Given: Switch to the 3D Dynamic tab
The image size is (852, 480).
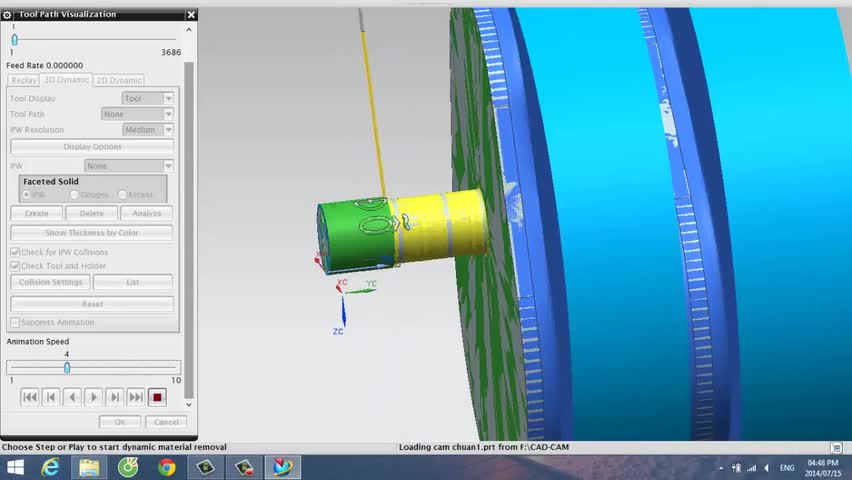Looking at the screenshot, I should [x=66, y=80].
